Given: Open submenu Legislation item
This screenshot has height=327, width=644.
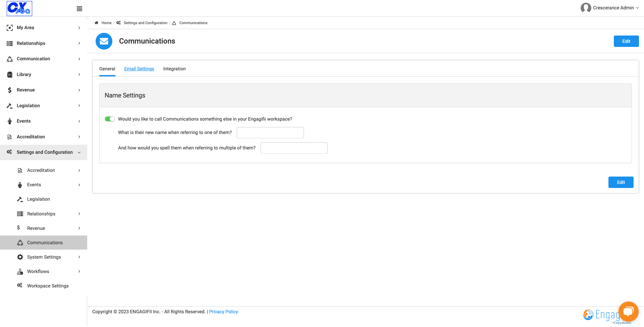Looking at the screenshot, I should 44,199.
